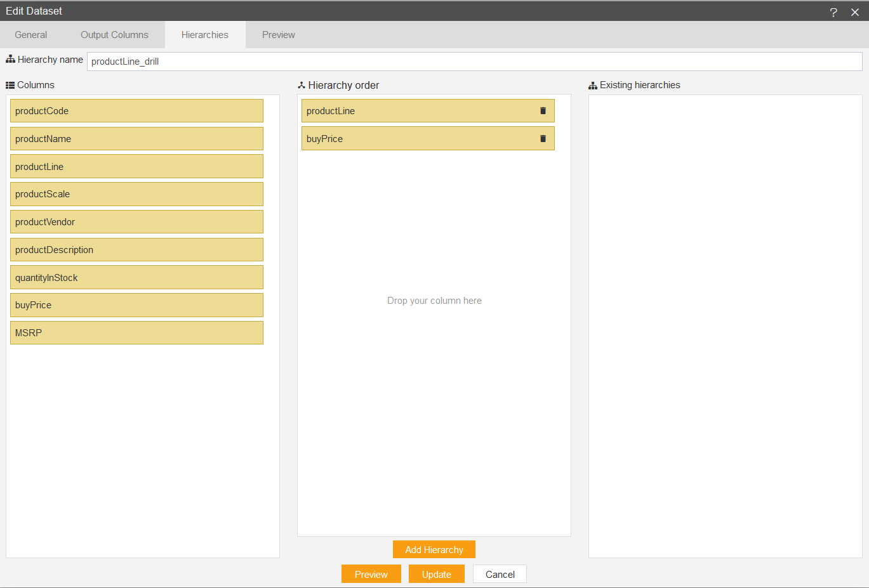Select buyPrice in Columns list

tap(136, 305)
